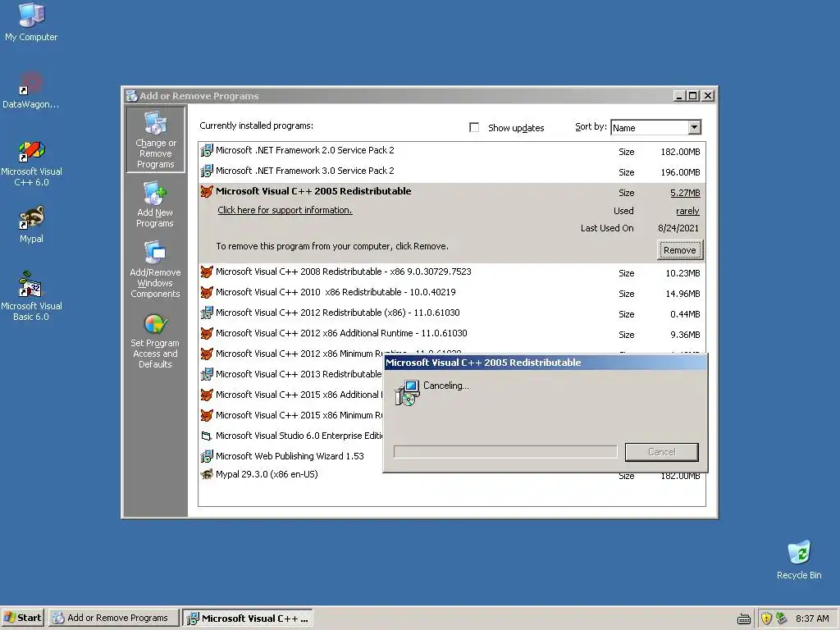
Task: Click icon of Visual Studio 6.0 Enterprise Edition
Action: 207,436
